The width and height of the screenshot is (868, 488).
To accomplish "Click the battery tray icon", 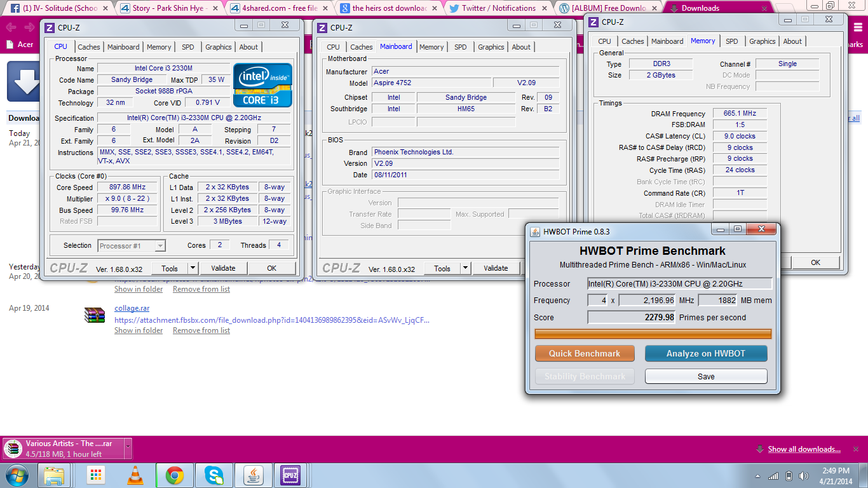I will coord(789,476).
